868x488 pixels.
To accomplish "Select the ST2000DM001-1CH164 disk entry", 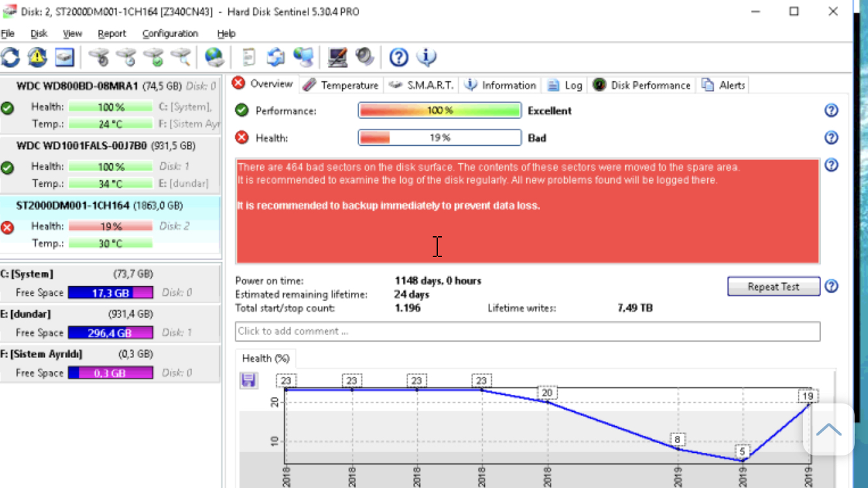I will pos(110,224).
